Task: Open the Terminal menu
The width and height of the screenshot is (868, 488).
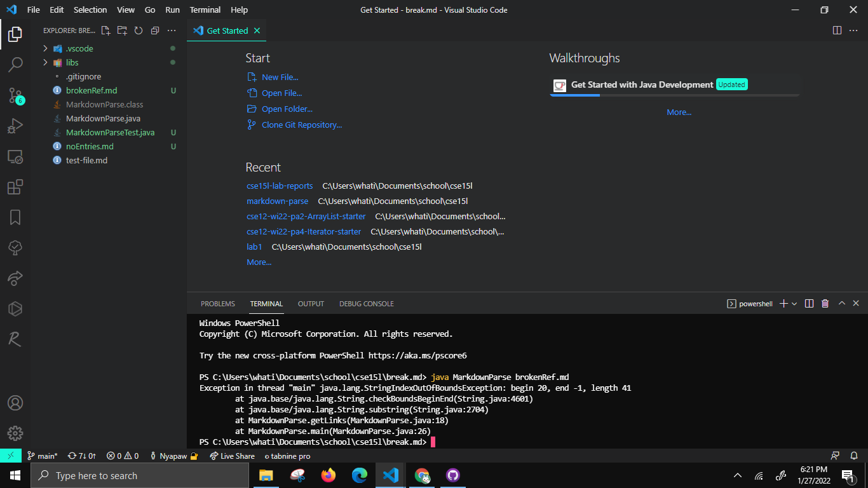Action: pos(205,10)
